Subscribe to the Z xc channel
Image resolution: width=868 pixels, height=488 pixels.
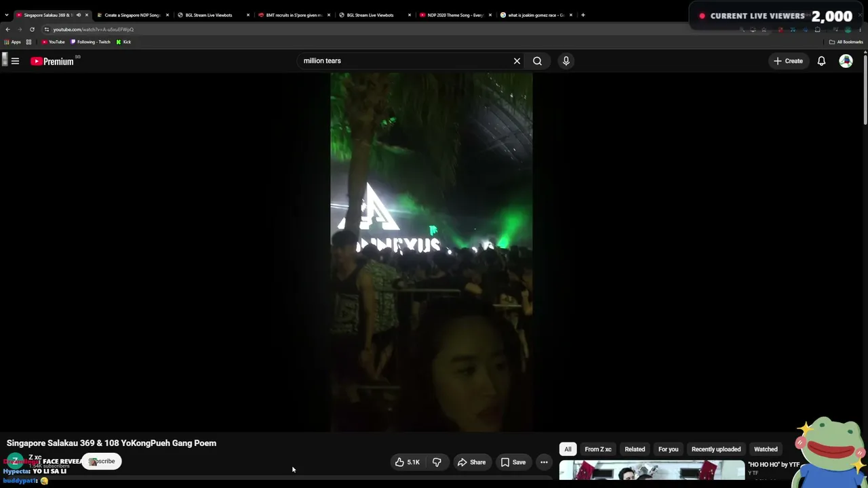coord(102,462)
